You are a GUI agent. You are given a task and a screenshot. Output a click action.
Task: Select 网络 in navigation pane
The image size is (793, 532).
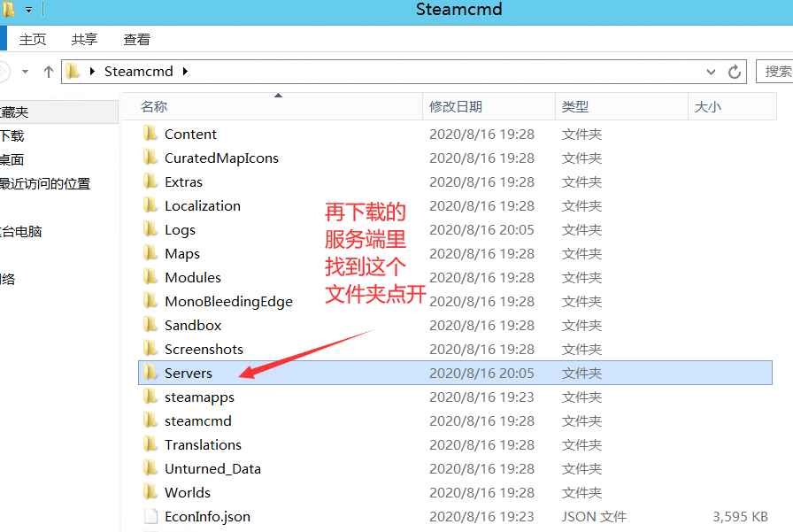point(8,279)
